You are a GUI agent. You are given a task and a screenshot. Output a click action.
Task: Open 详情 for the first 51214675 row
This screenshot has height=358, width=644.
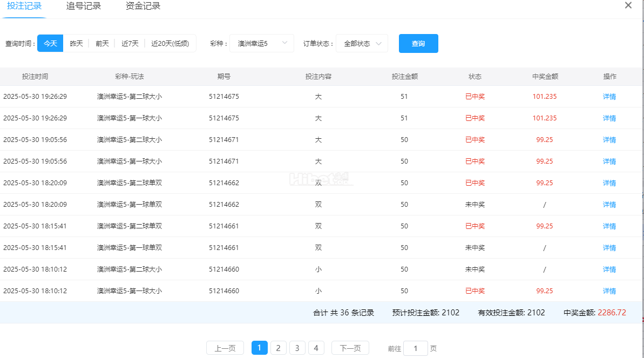click(609, 97)
